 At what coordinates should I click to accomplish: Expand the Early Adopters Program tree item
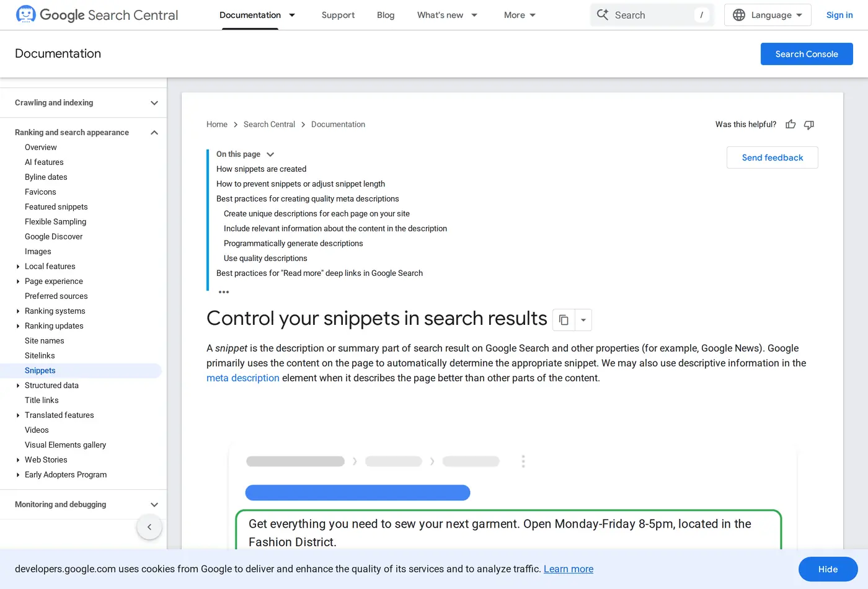tap(18, 475)
